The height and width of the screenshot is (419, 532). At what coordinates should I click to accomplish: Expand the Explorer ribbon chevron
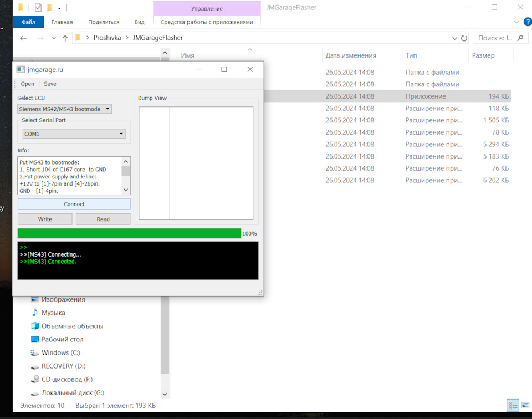click(516, 22)
